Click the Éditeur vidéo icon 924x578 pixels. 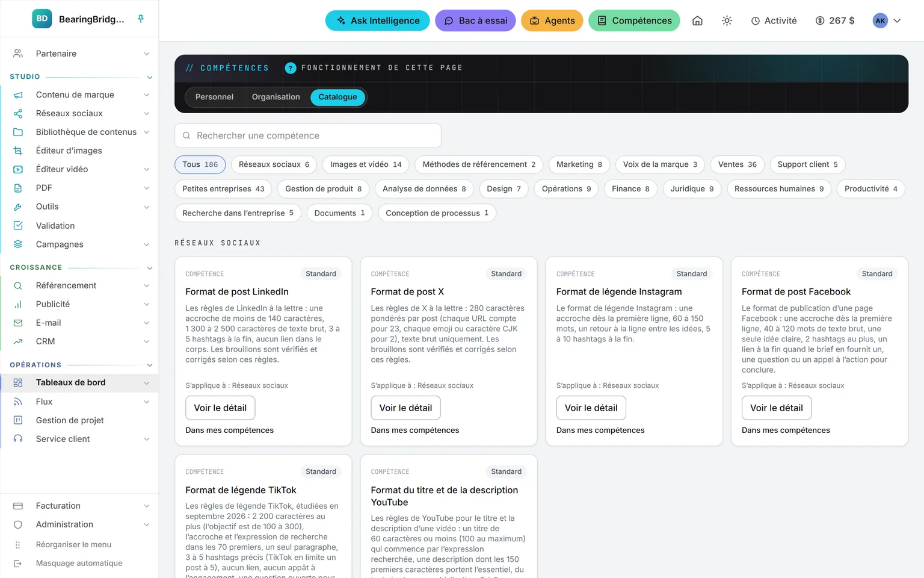click(x=18, y=170)
